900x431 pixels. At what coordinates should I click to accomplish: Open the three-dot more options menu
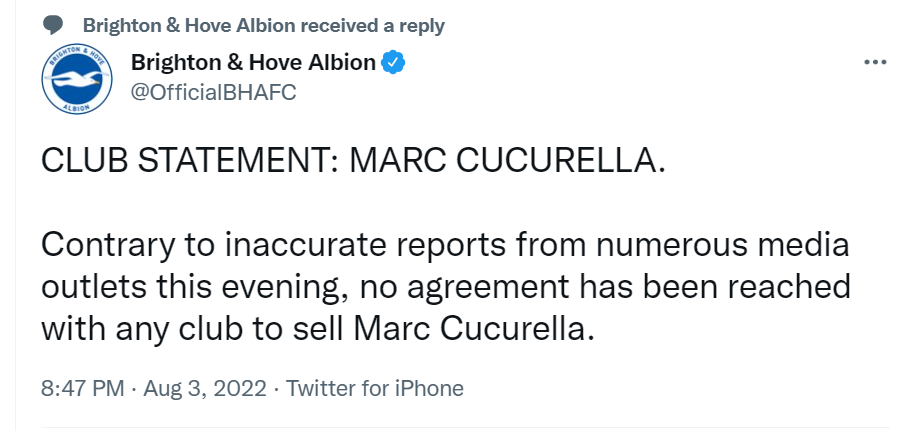click(875, 62)
